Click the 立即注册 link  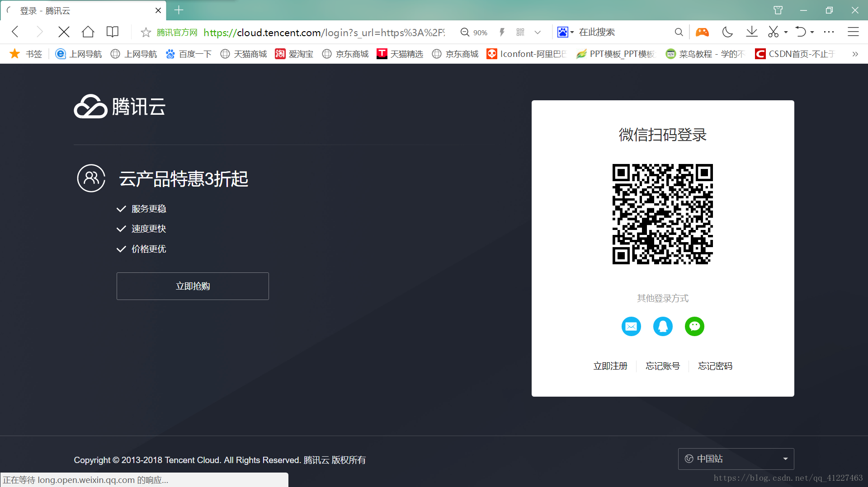(x=610, y=366)
